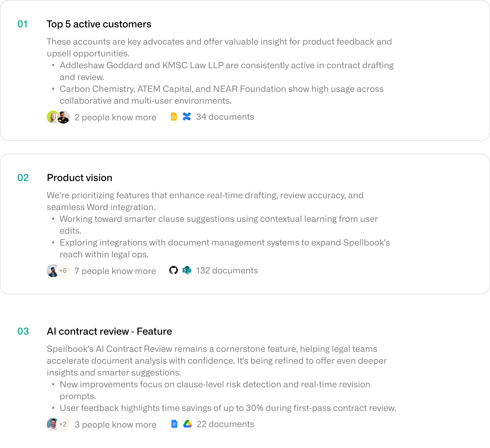Image resolution: width=490 pixels, height=448 pixels.
Task: Open the +6 more people badge
Action: 63,270
